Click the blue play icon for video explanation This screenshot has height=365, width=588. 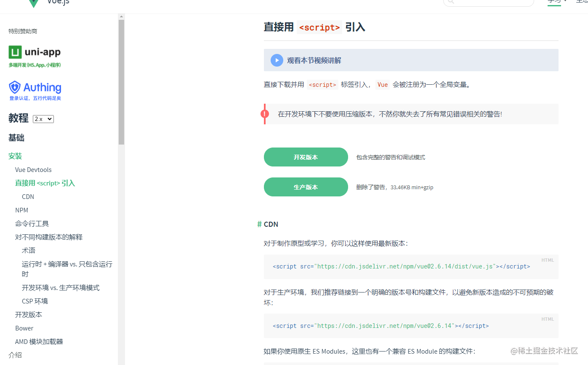point(277,60)
